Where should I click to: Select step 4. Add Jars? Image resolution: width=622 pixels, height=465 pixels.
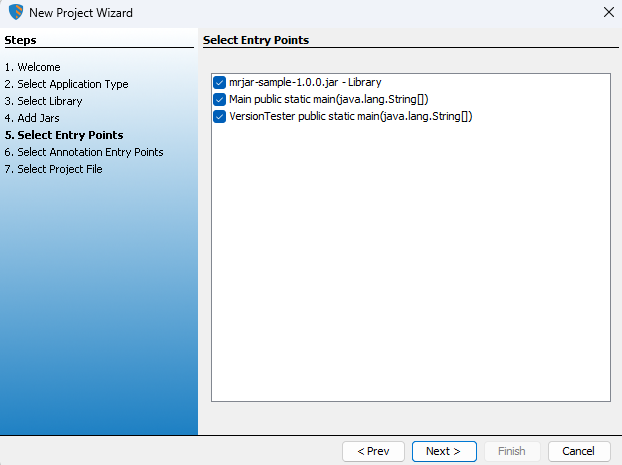pos(32,118)
